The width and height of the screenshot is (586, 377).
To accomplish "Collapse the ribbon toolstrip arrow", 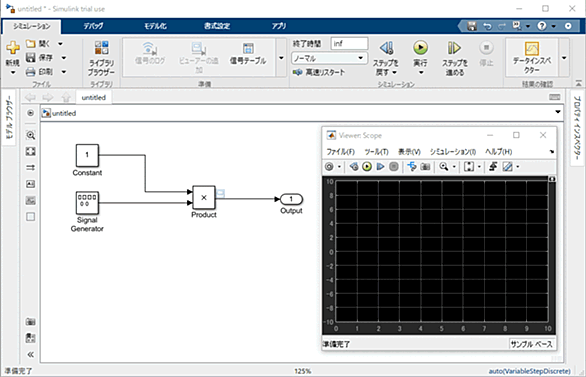I will pos(579,83).
